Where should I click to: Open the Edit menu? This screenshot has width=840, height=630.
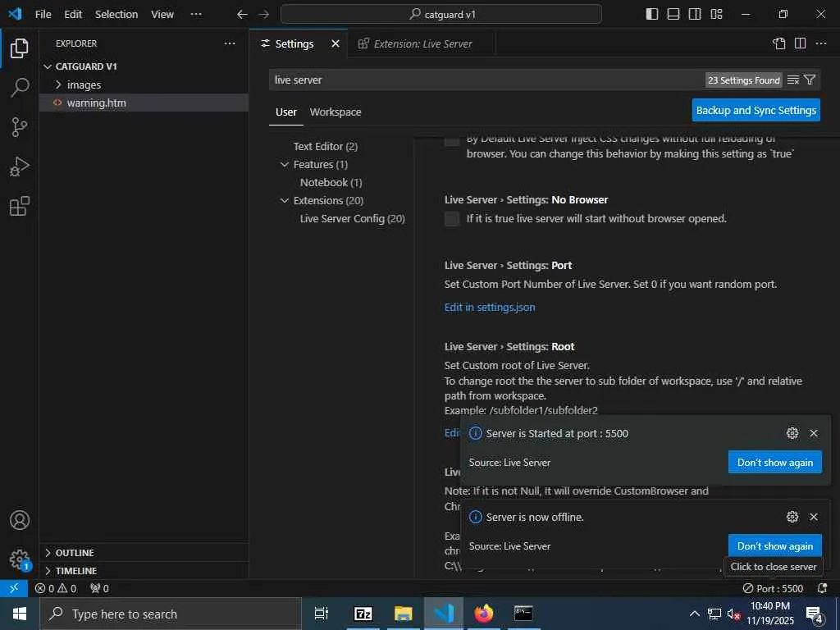pyautogui.click(x=73, y=15)
